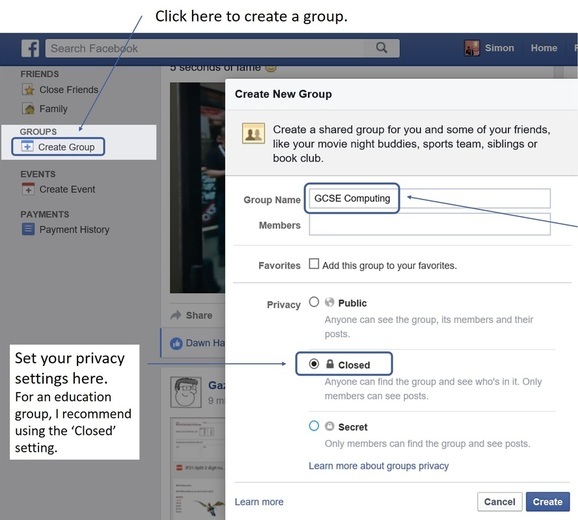Click the Family house icon
The image size is (578, 520).
(28, 109)
